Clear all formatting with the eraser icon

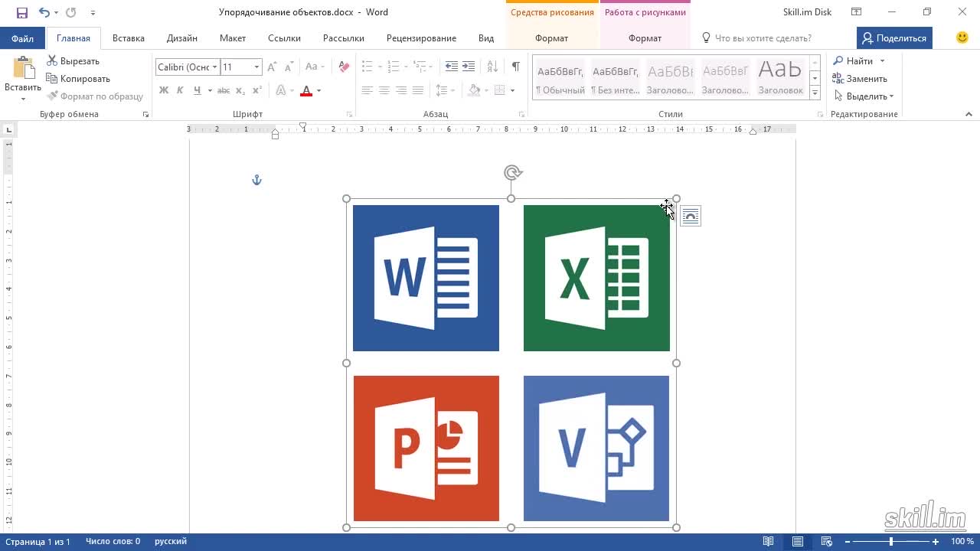click(x=344, y=67)
